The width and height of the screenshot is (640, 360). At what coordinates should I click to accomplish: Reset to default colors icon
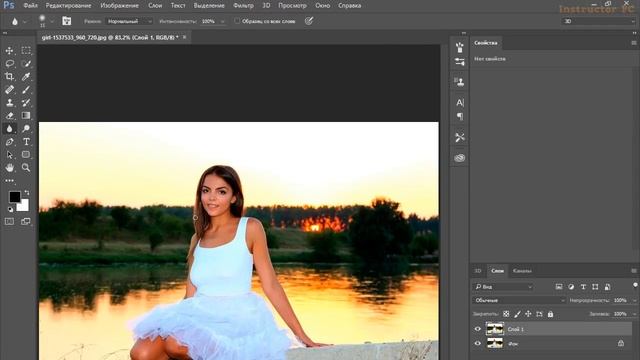[10, 210]
